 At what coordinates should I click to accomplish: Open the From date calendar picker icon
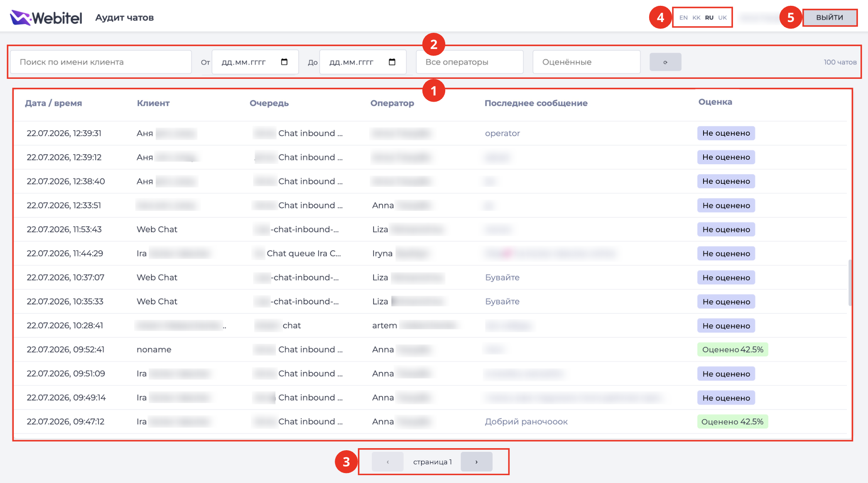pos(284,62)
